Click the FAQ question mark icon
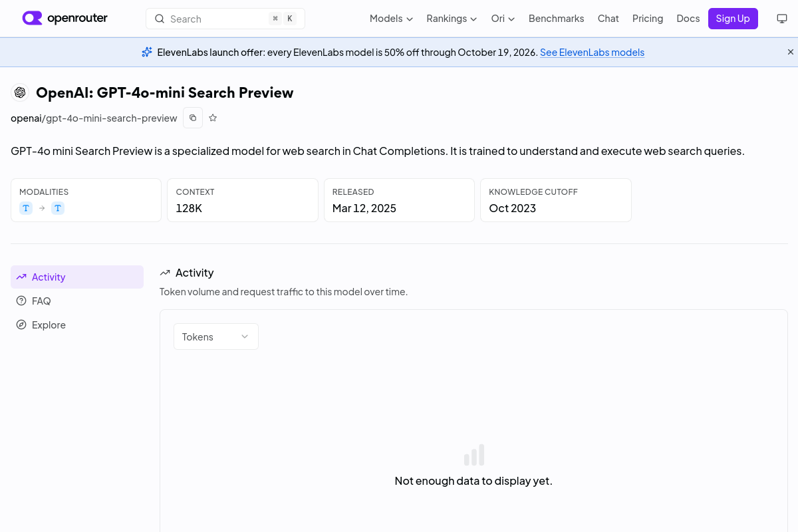The image size is (798, 532). coord(21,301)
